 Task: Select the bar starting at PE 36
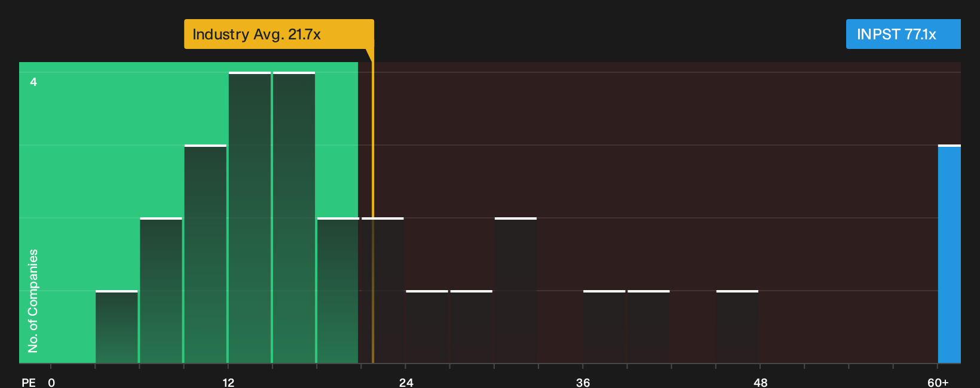(x=604, y=327)
